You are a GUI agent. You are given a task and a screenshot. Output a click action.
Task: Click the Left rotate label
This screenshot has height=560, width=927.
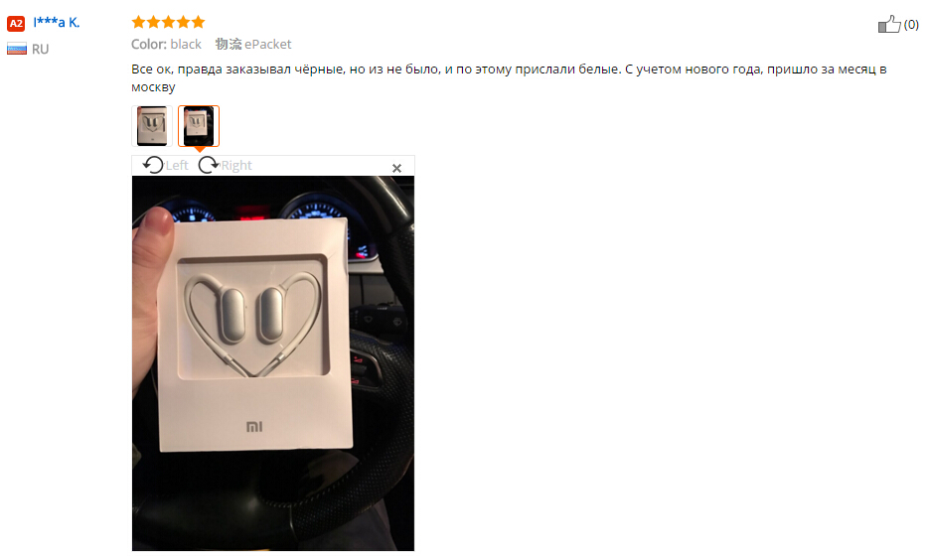(x=177, y=166)
